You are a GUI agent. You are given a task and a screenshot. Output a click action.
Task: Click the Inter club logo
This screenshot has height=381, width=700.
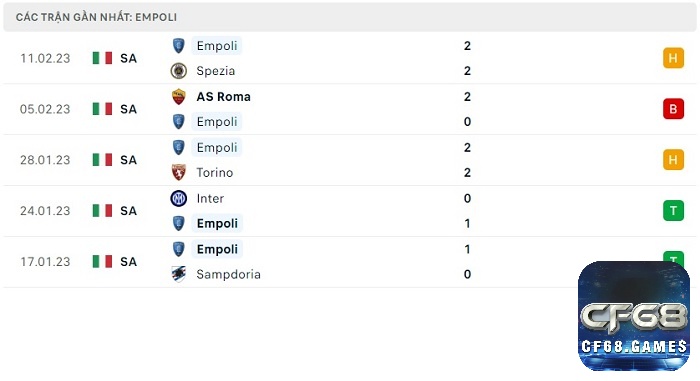coord(179,198)
